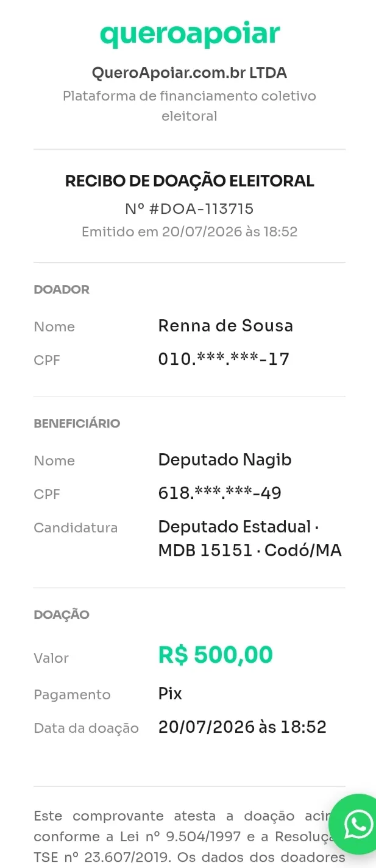Select the RECIBO DE DOAÇÃO ELEITORAL heading
Screen dimensions: 376x868
tap(190, 181)
